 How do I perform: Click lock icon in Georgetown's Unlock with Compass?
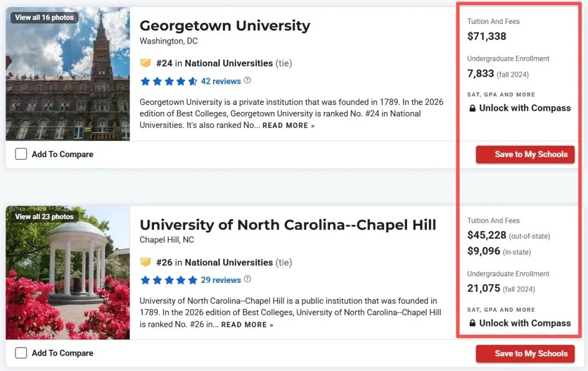473,108
